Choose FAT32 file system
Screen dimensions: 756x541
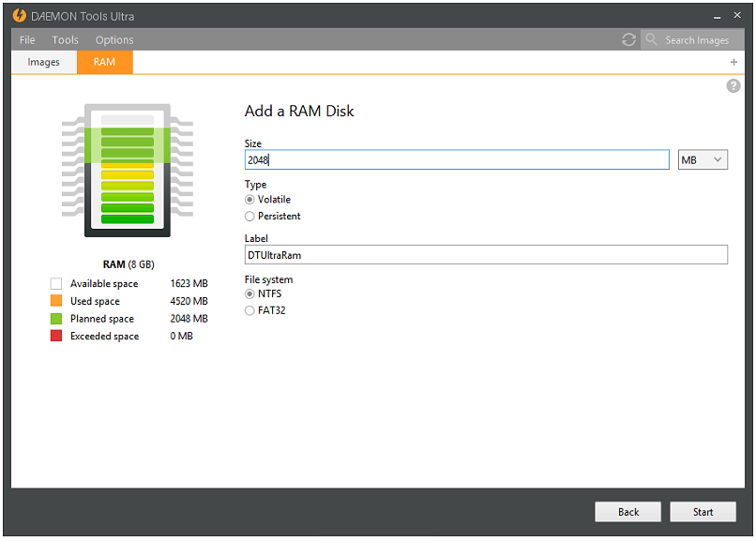click(265, 310)
